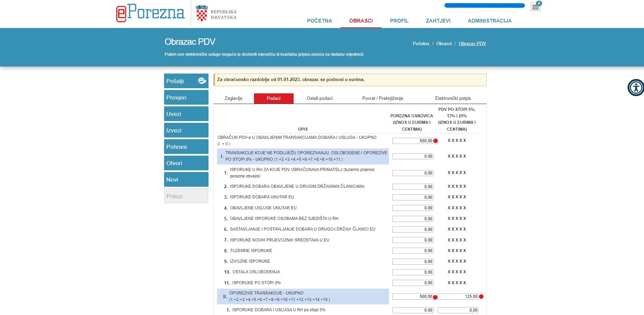Focus field for OSTALA OSLOBOĐENJA
This screenshot has width=644, height=315.
[413, 272]
